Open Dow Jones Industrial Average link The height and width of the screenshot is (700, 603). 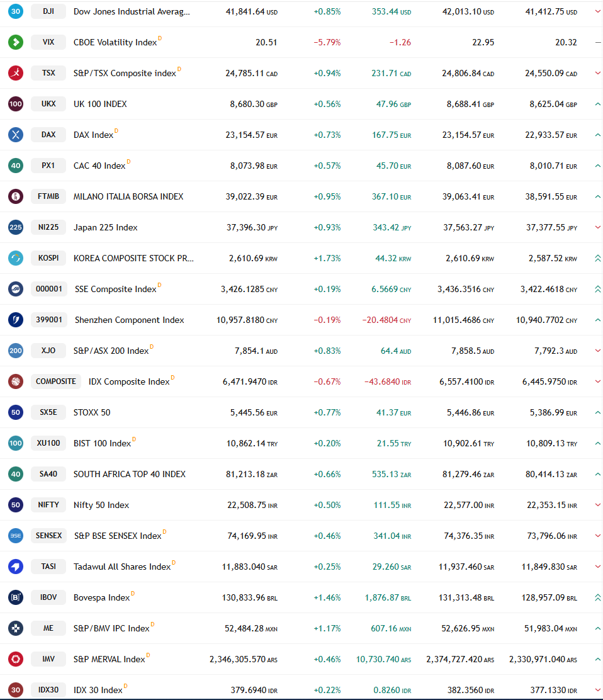pyautogui.click(x=132, y=11)
